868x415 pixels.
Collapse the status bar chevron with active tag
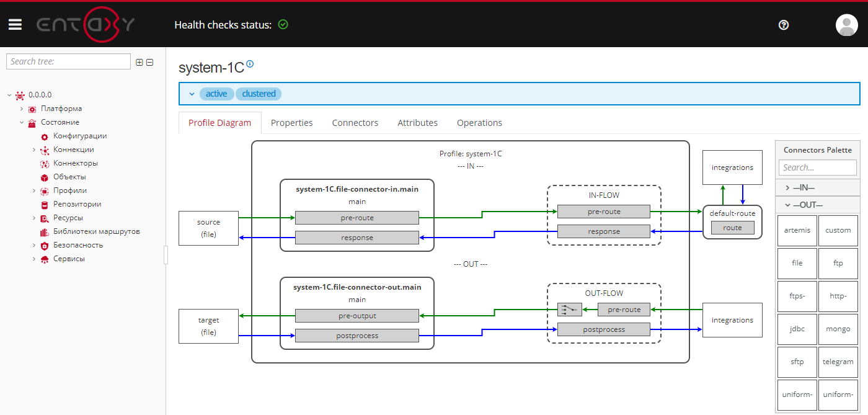(192, 94)
